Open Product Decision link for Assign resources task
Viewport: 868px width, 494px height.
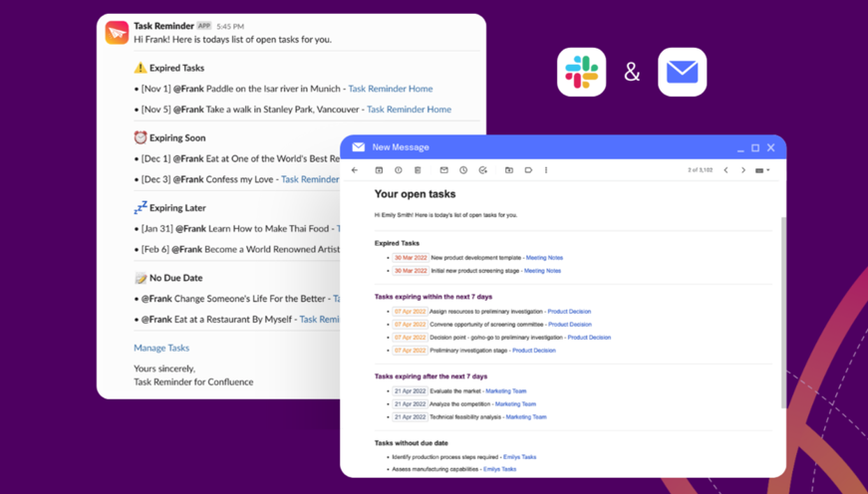tap(569, 312)
